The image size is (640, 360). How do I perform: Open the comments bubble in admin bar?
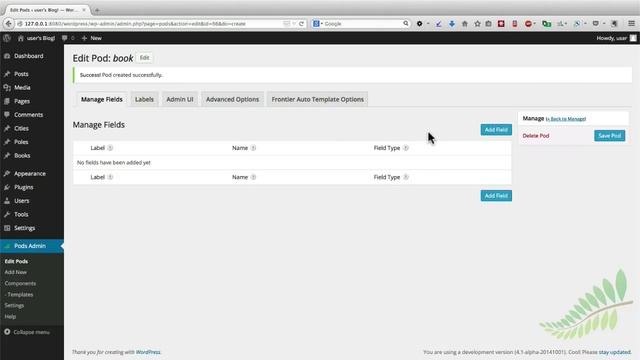click(64, 38)
